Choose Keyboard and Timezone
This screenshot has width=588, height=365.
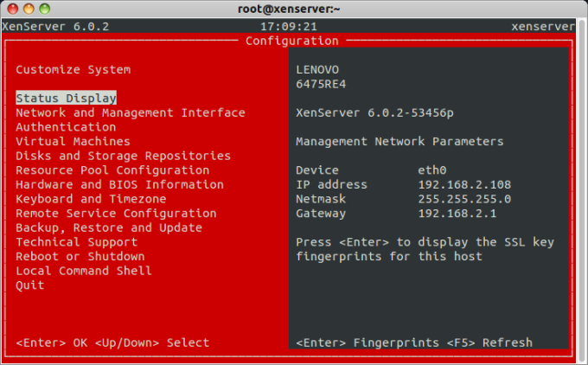point(91,199)
